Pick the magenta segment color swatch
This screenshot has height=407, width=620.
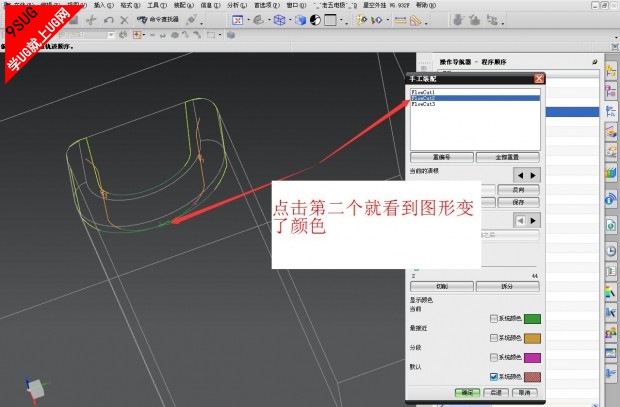(532, 358)
